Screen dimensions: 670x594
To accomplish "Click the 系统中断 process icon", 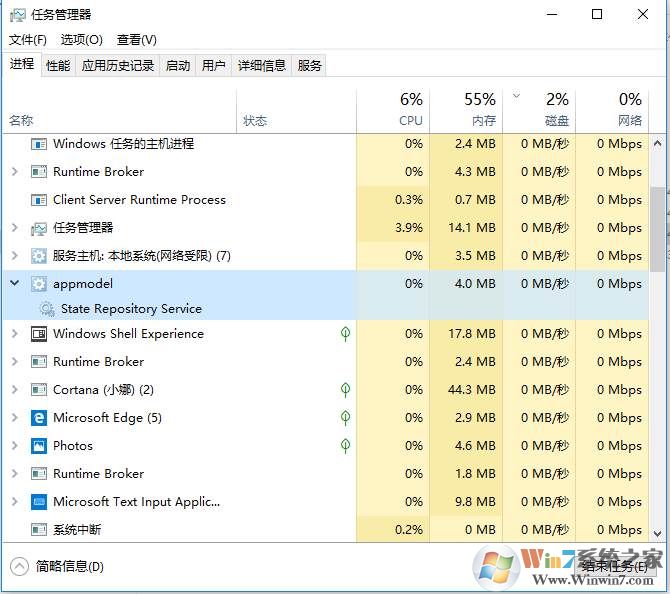I will 39,530.
